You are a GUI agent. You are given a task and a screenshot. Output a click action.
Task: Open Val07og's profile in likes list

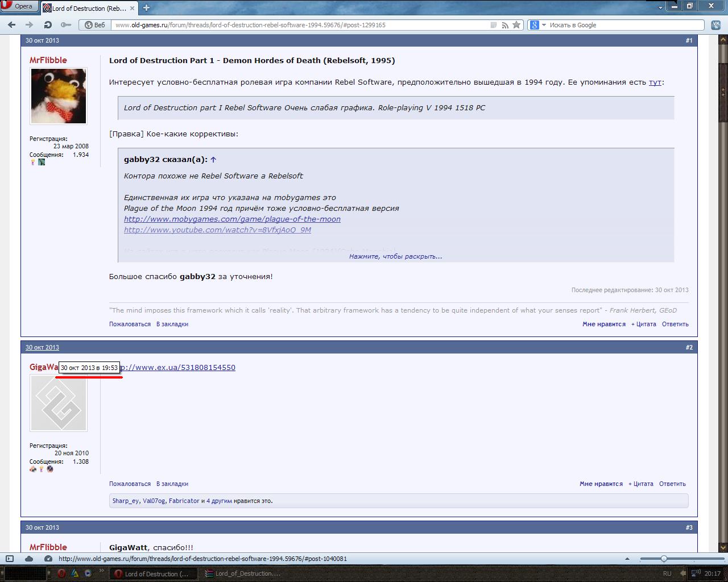coord(154,501)
